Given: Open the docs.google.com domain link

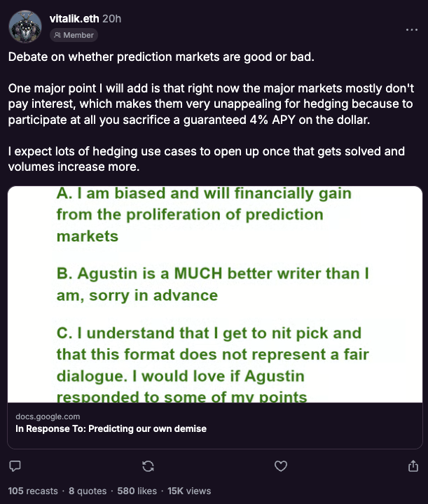Looking at the screenshot, I should (48, 416).
